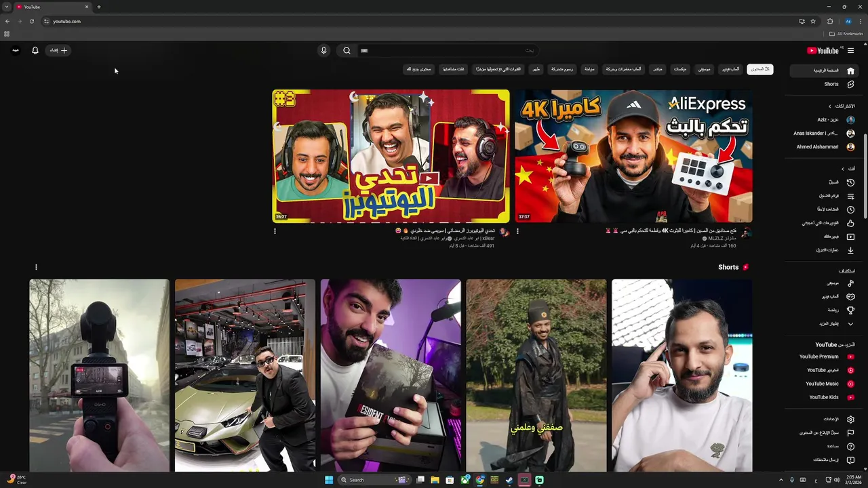Viewport: 868px width, 488px height.
Task: Click the notifications bell icon
Action: tap(35, 50)
